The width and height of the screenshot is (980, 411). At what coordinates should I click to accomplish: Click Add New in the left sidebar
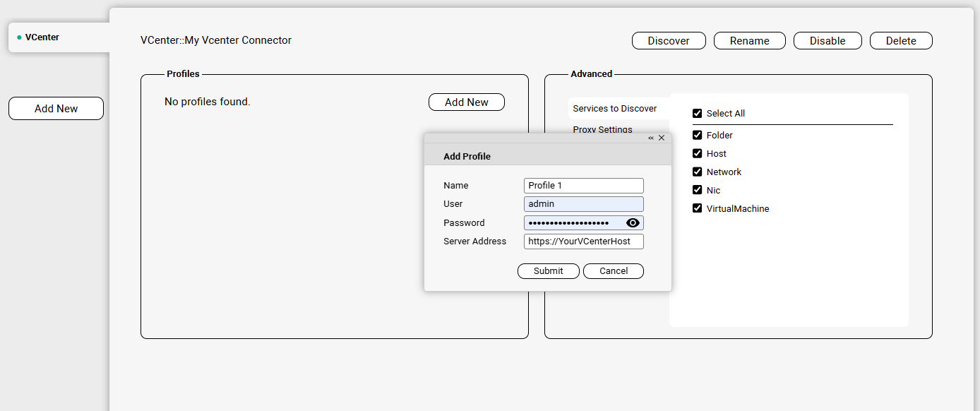pos(56,109)
